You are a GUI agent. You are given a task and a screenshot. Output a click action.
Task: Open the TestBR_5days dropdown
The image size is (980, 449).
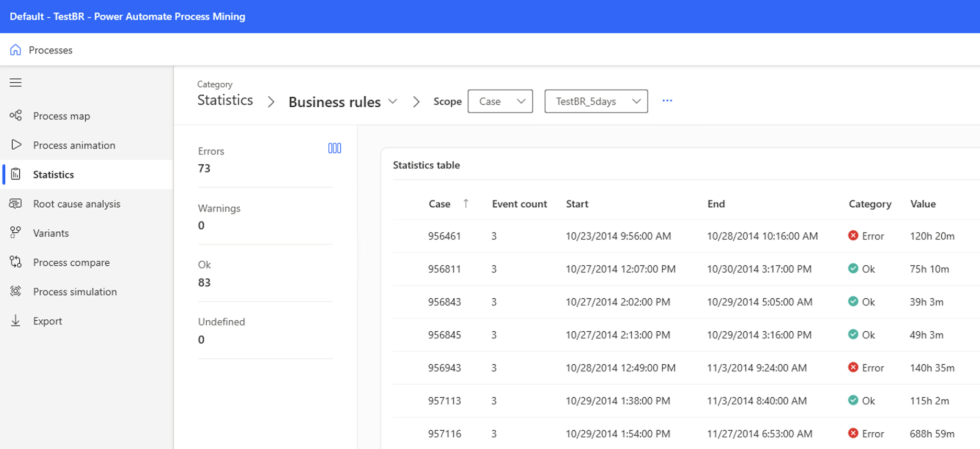pyautogui.click(x=596, y=102)
